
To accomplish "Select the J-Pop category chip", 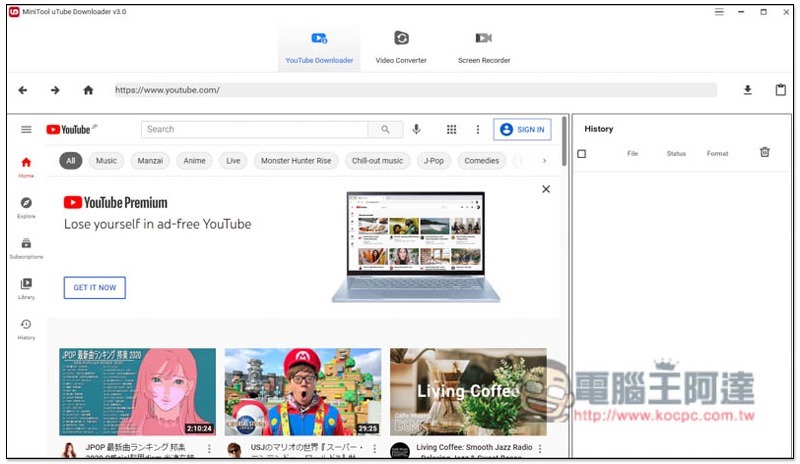I will pyautogui.click(x=434, y=161).
